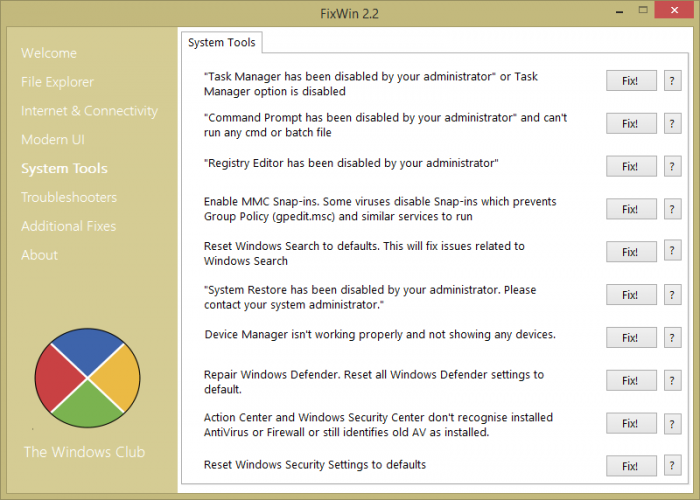
Task: Show help for Windows Defender repair
Action: click(672, 381)
